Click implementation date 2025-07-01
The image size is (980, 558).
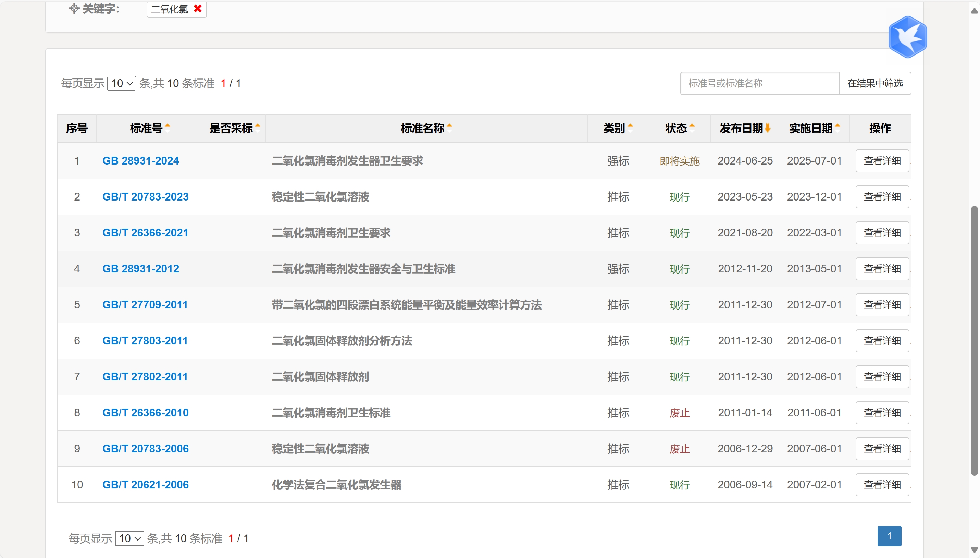click(x=814, y=160)
